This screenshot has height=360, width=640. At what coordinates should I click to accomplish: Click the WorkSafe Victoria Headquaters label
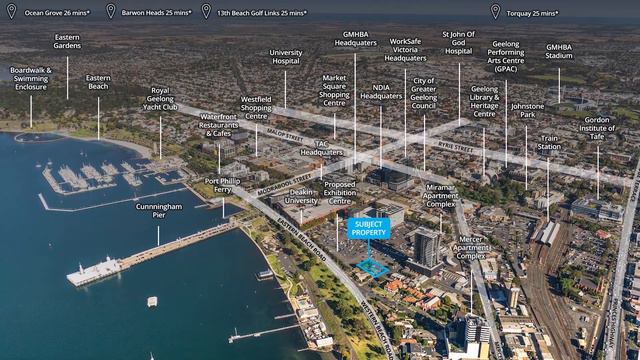[x=405, y=50]
